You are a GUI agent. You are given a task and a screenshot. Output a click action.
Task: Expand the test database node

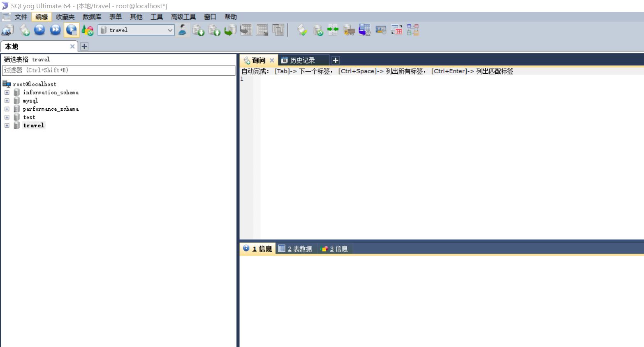click(x=7, y=117)
